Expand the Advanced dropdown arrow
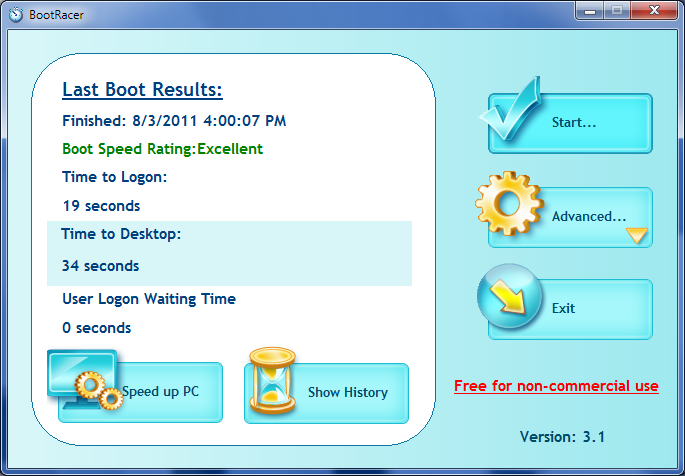685x476 pixels. [637, 236]
